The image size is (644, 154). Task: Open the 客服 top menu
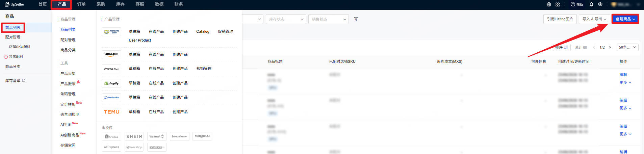pos(140,4)
